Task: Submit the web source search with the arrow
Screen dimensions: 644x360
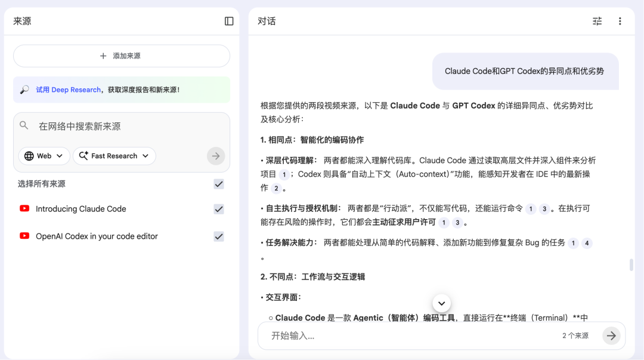Action: point(215,156)
